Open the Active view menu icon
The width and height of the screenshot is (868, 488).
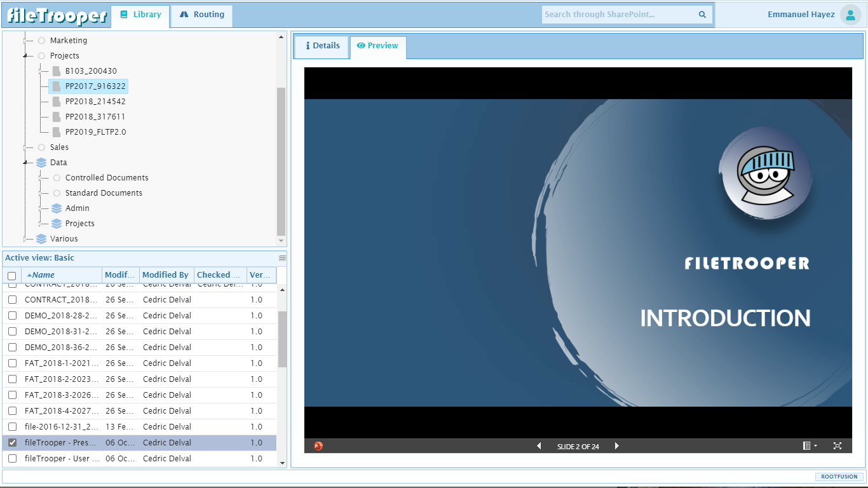point(283,258)
